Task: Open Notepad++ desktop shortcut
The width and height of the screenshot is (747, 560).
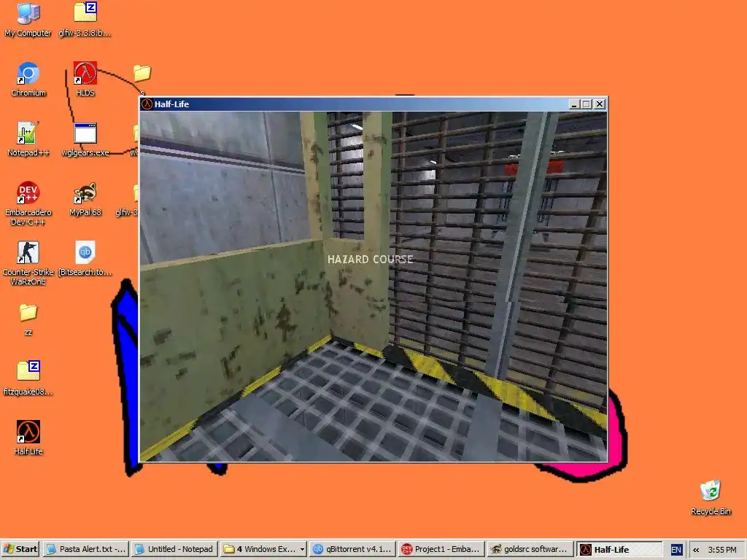Action: 28,139
